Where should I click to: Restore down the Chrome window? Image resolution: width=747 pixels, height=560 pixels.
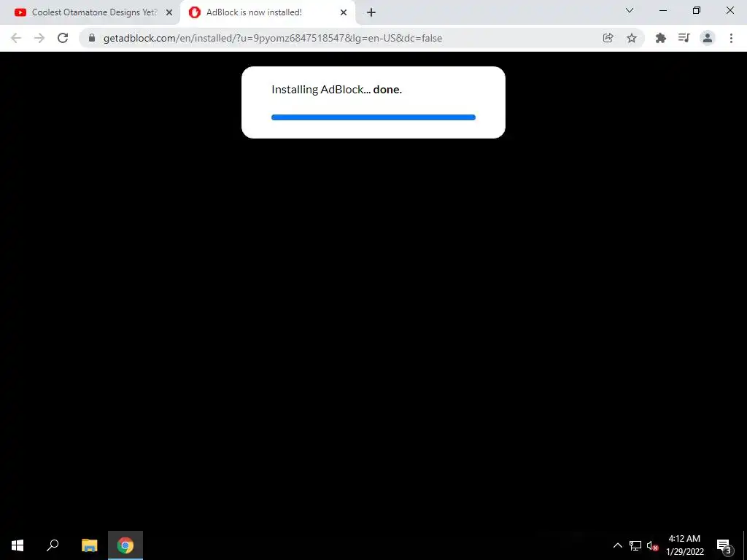(697, 10)
